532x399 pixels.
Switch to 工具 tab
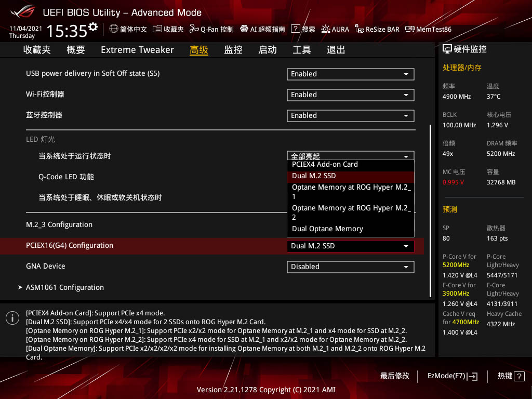302,50
